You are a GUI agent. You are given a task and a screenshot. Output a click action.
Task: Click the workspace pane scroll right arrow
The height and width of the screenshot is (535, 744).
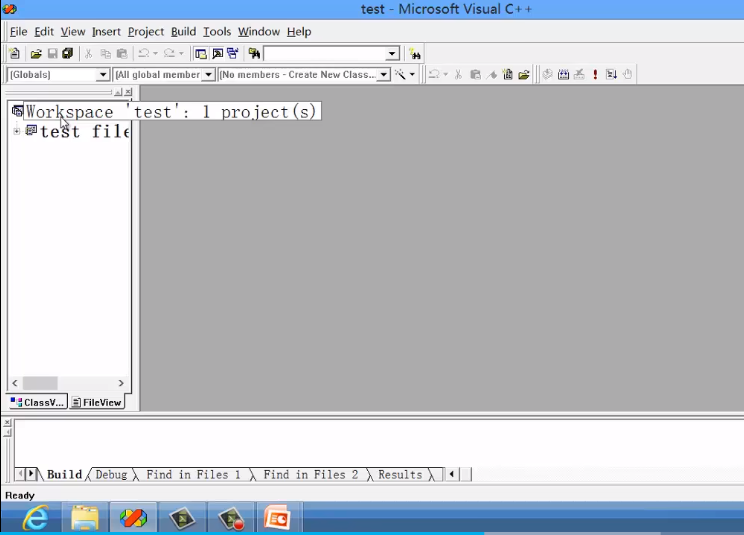(121, 383)
